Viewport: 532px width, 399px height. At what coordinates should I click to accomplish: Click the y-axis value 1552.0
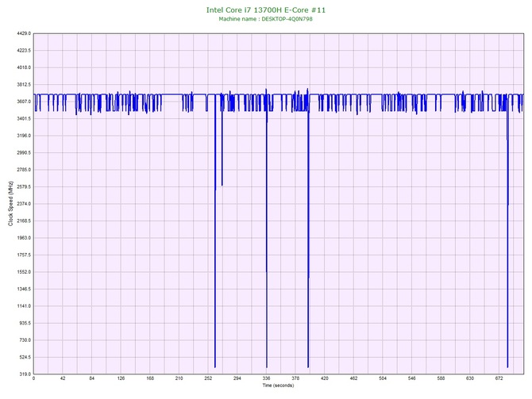point(24,272)
